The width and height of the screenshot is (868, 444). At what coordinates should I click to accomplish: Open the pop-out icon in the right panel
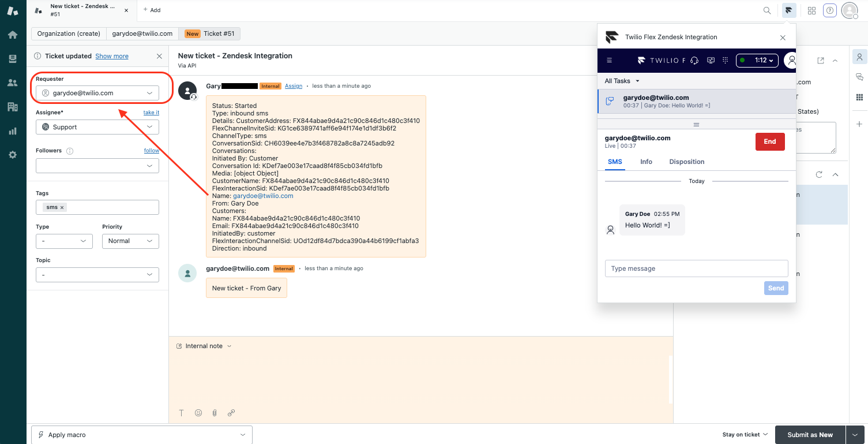coord(820,61)
